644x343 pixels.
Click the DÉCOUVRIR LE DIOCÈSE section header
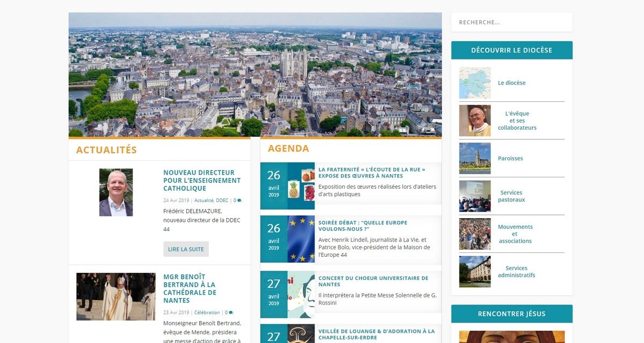click(x=511, y=50)
